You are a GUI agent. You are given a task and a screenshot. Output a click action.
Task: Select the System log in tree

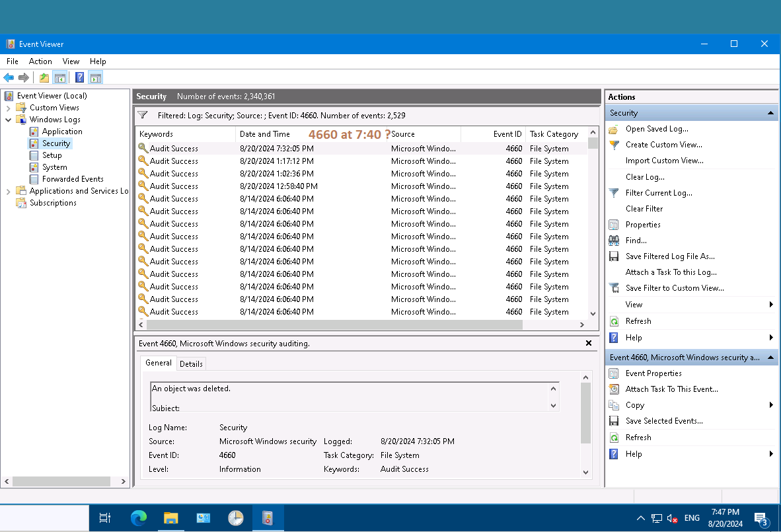(54, 167)
